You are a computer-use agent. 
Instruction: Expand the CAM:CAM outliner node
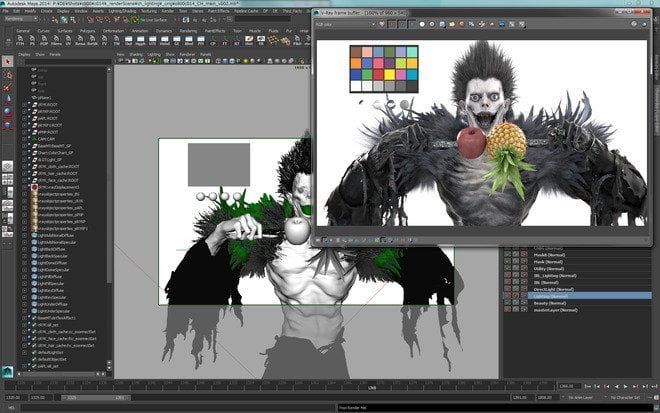coord(24,139)
